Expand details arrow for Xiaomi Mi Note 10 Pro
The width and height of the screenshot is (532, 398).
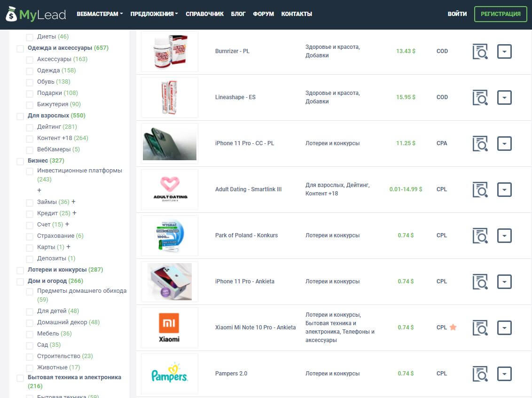tap(504, 328)
